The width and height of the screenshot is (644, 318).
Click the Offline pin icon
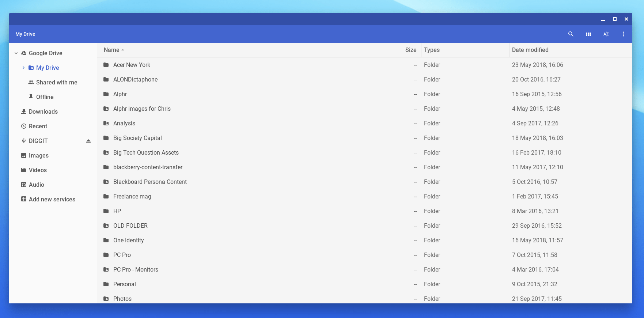point(31,97)
